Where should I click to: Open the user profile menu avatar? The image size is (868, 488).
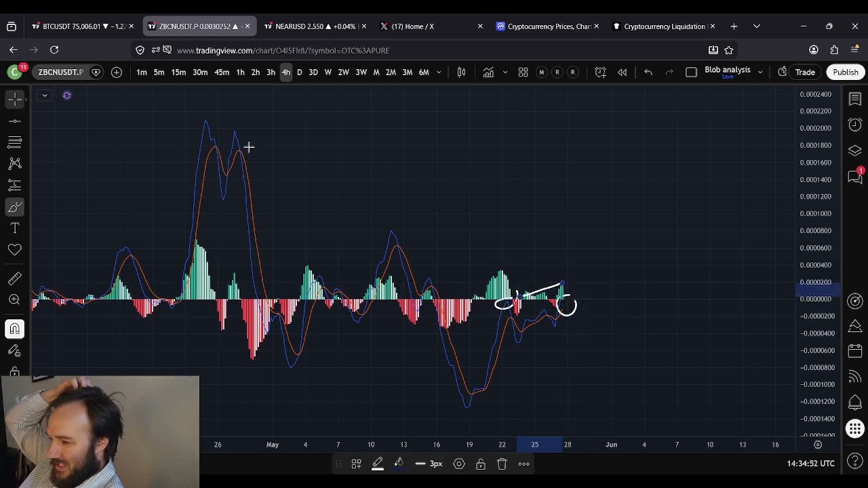pos(15,72)
